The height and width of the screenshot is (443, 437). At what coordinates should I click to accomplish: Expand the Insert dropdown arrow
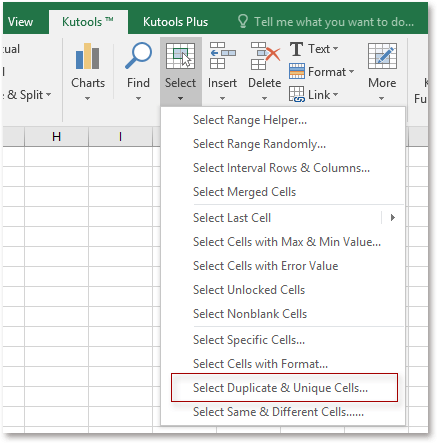coord(222,98)
